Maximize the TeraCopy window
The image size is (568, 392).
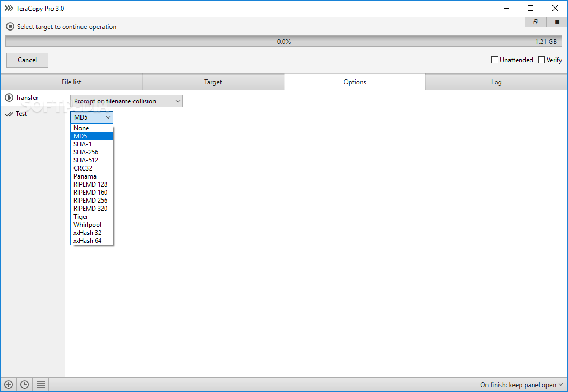[x=530, y=8]
